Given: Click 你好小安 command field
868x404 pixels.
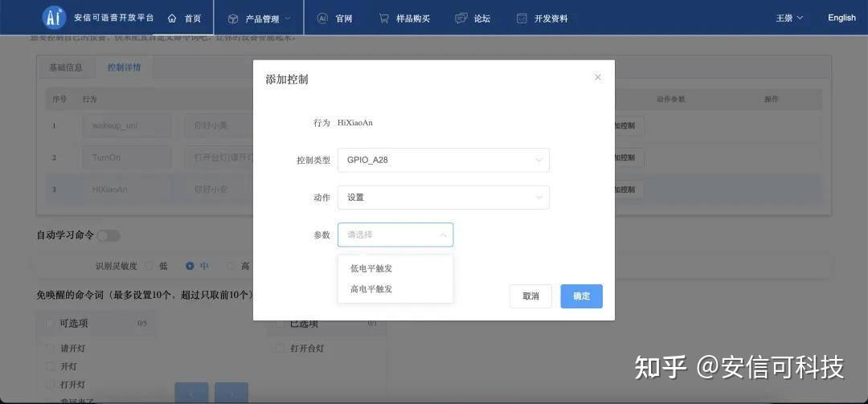Looking at the screenshot, I should pos(219,190).
